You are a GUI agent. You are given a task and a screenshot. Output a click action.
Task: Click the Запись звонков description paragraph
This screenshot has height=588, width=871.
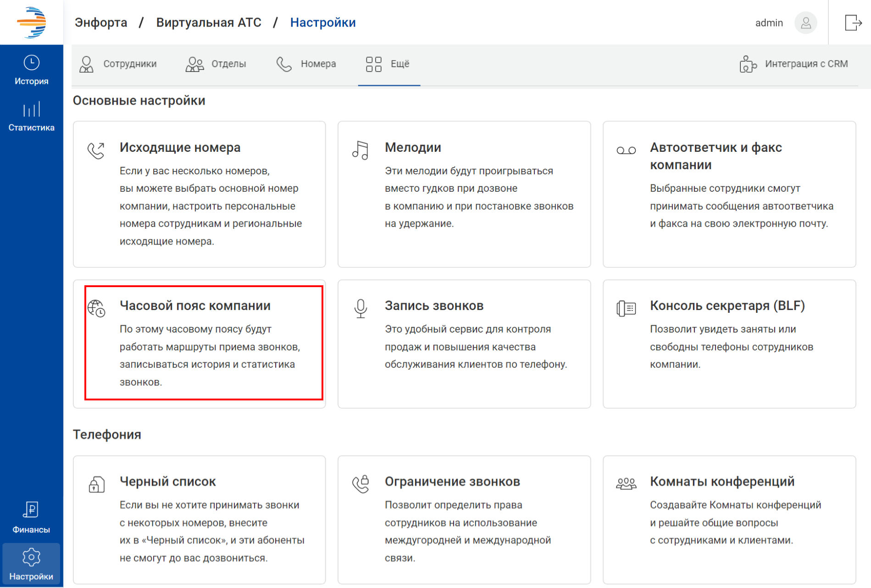(x=476, y=347)
